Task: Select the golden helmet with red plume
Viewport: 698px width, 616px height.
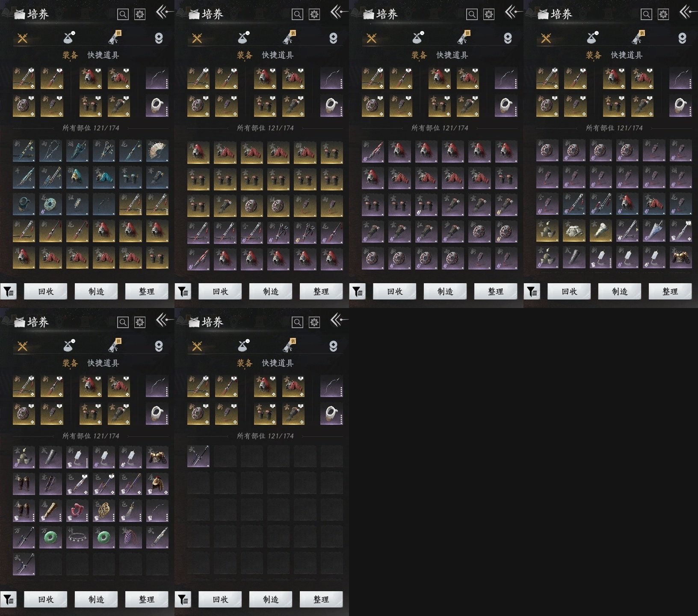Action: [x=157, y=484]
